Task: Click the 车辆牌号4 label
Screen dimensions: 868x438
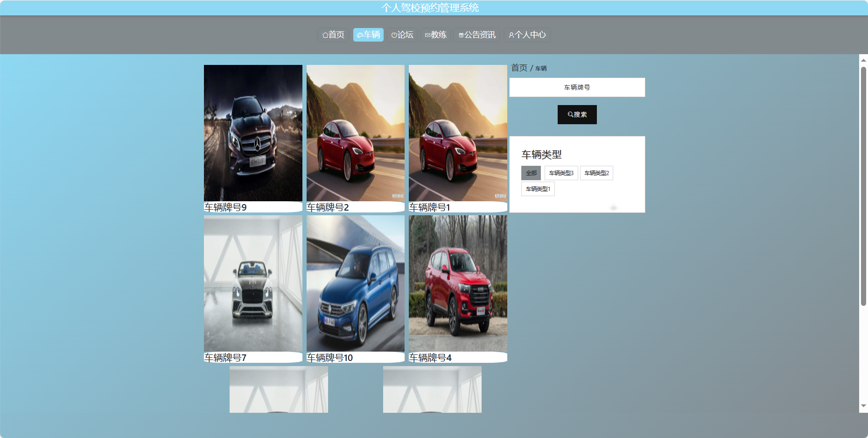Action: pos(430,358)
